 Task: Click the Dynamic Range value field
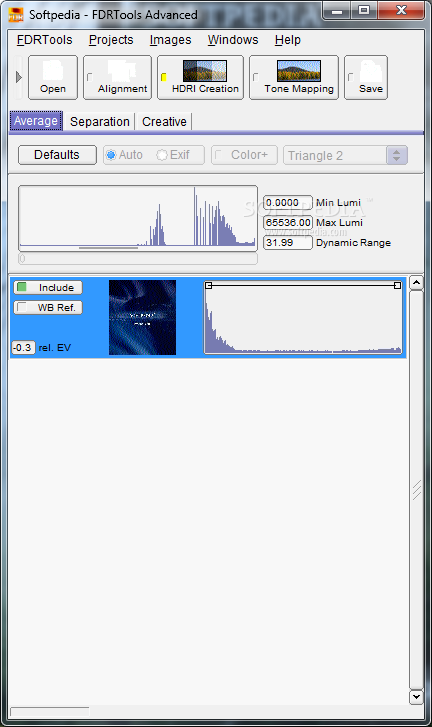coord(288,242)
